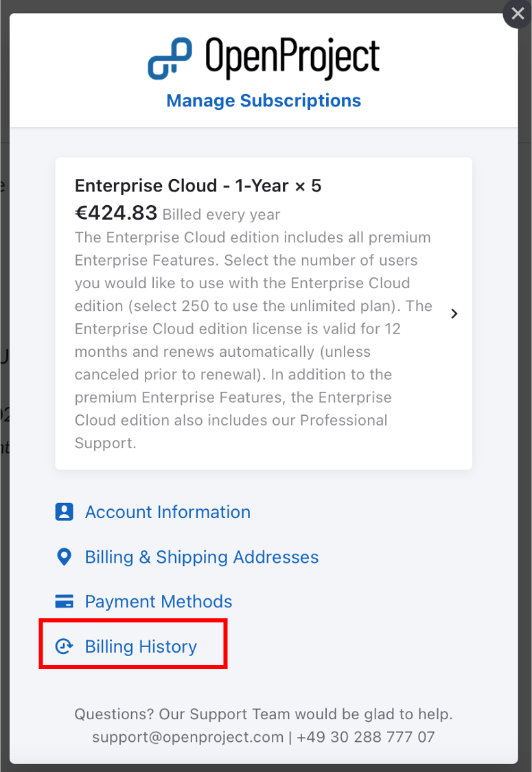Click the Billing History clock icon
The image size is (532, 772).
[x=64, y=646]
